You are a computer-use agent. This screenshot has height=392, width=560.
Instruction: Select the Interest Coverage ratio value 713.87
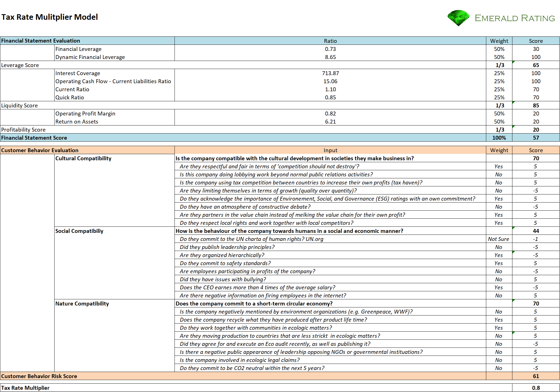[330, 73]
